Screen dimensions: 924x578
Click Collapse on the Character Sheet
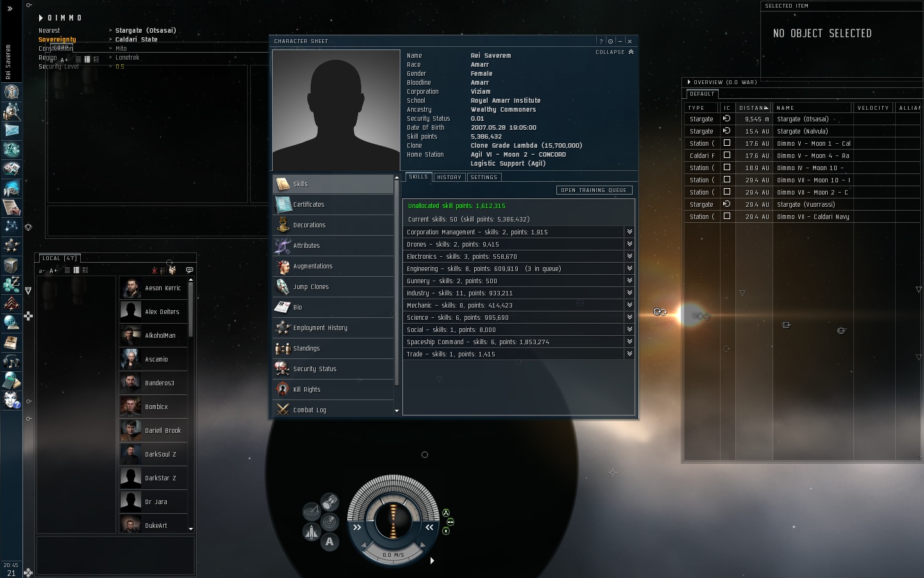[615, 52]
